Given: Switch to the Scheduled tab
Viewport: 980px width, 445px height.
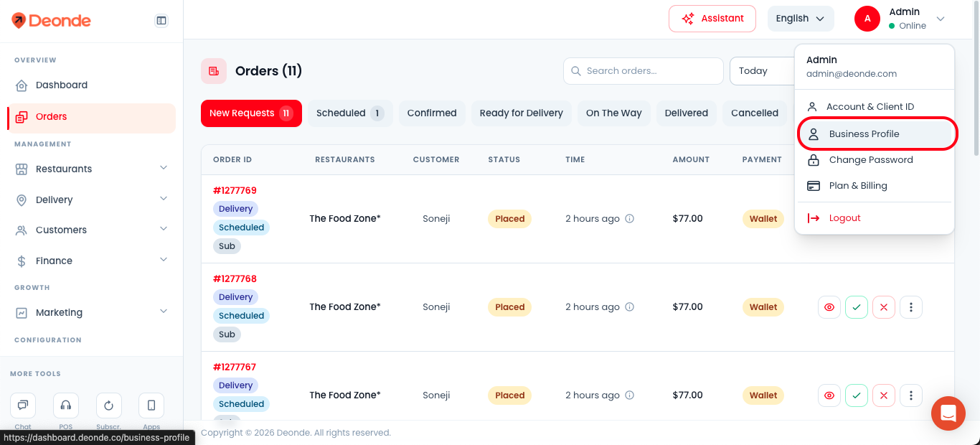Looking at the screenshot, I should [350, 113].
